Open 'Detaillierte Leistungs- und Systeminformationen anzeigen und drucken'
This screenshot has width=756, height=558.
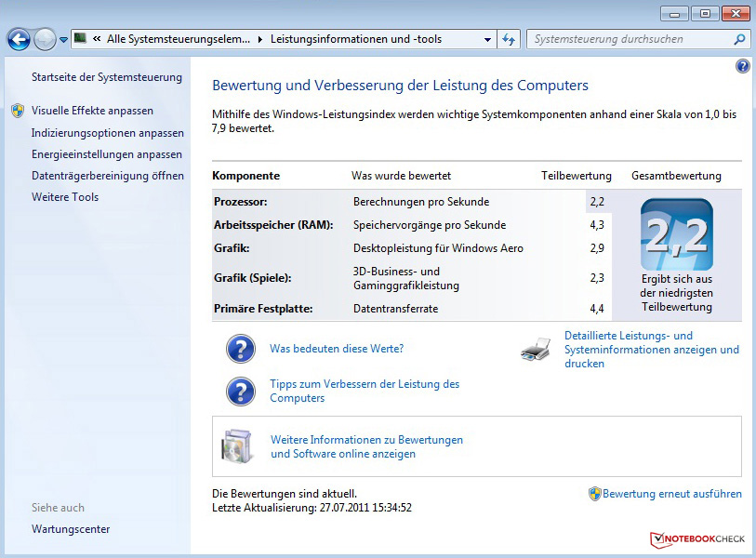point(651,349)
